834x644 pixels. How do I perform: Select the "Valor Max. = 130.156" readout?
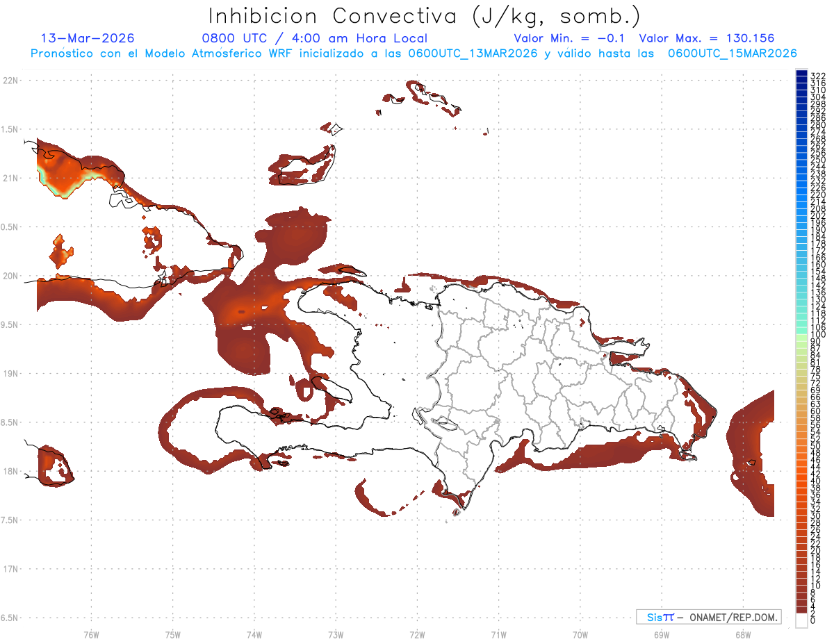[707, 38]
